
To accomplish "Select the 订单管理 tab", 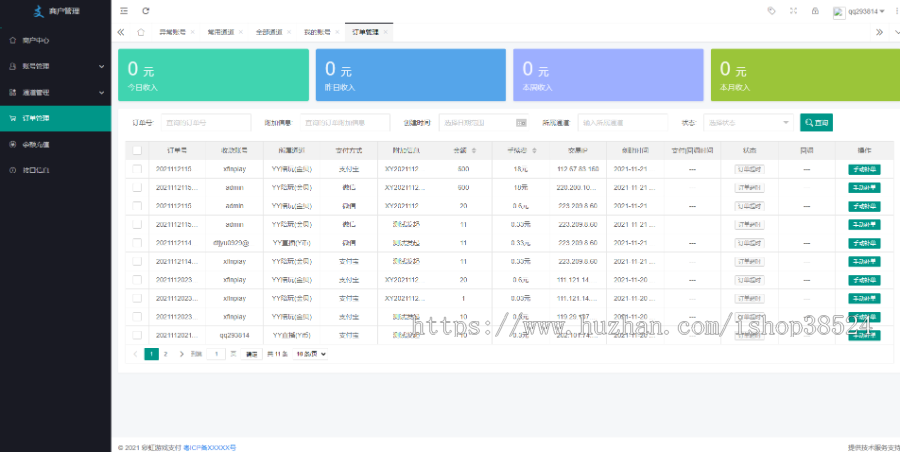I will (x=366, y=32).
